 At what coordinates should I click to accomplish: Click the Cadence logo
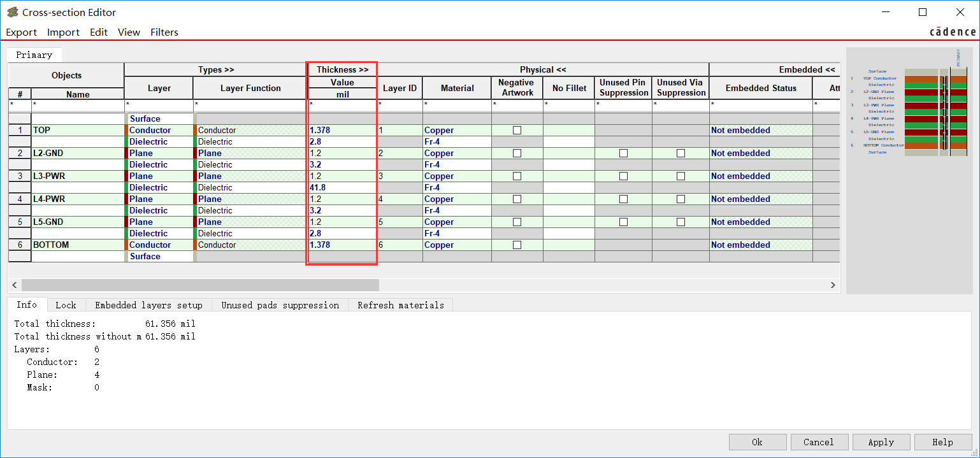click(x=952, y=32)
